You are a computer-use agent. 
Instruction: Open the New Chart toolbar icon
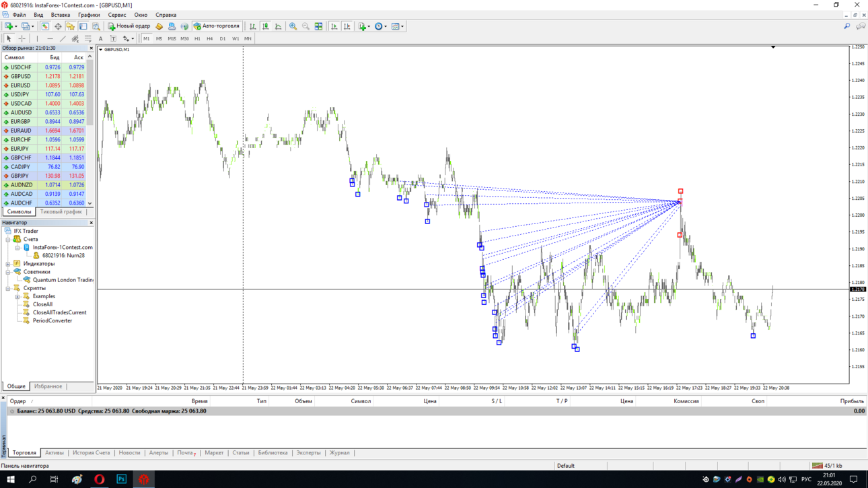(x=9, y=26)
